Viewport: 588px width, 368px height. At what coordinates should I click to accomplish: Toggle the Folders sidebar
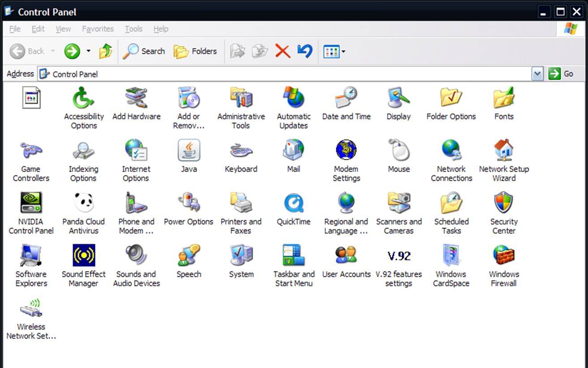[x=195, y=51]
